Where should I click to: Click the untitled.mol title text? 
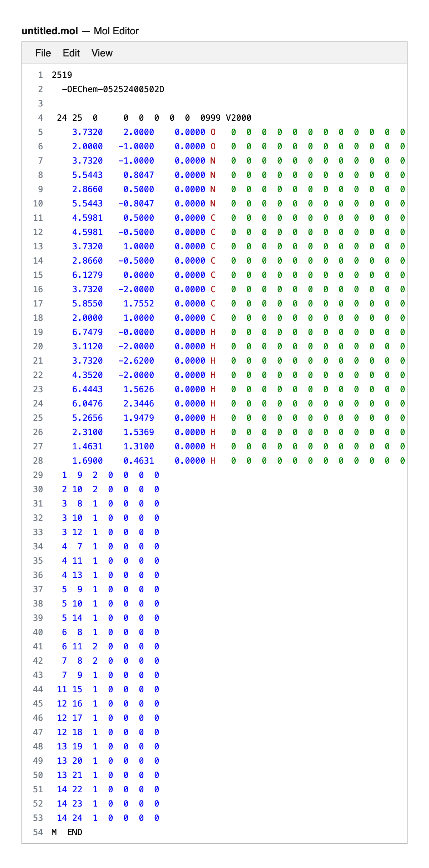point(50,31)
